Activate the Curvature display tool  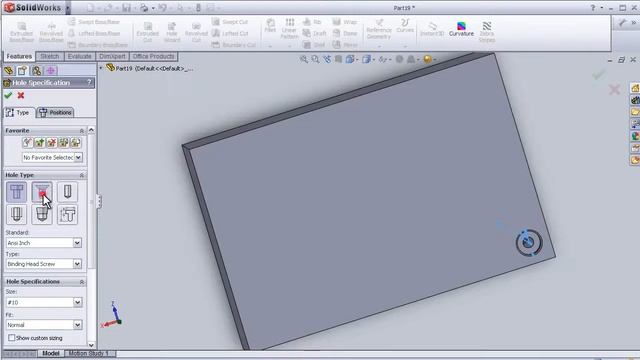pos(461,29)
